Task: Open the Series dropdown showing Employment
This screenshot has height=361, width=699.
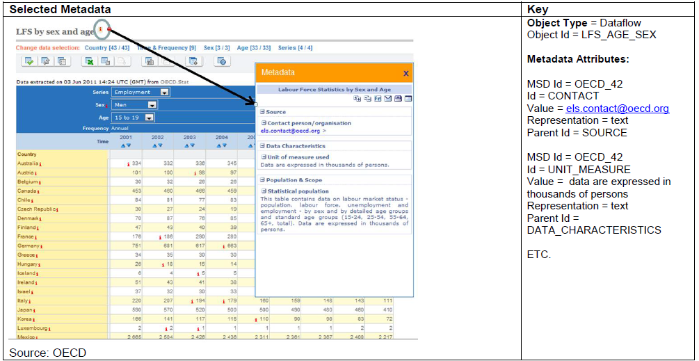Action: point(140,92)
